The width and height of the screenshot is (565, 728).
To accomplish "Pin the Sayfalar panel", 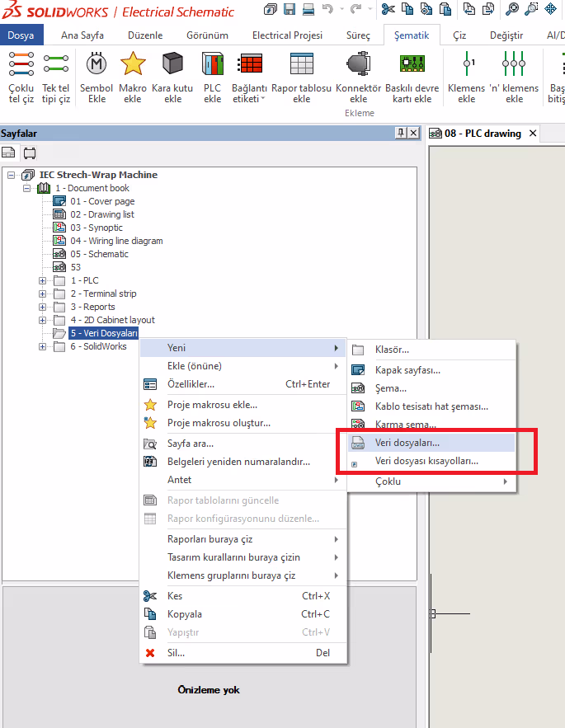I will 401,134.
